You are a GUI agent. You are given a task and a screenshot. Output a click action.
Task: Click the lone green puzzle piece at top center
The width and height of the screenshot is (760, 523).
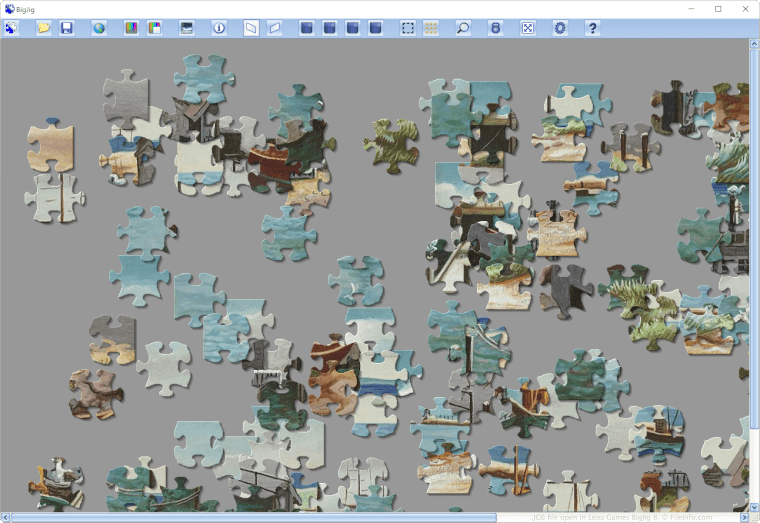[x=390, y=145]
